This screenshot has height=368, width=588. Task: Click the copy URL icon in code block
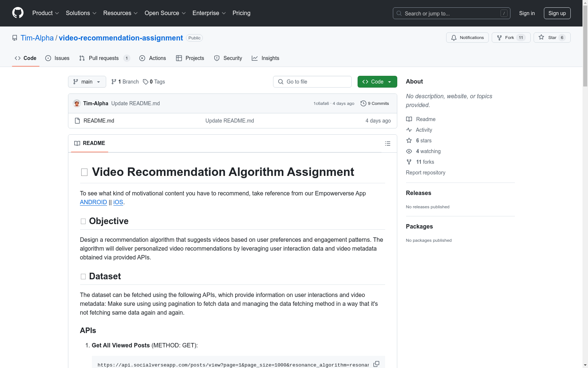(x=376, y=364)
